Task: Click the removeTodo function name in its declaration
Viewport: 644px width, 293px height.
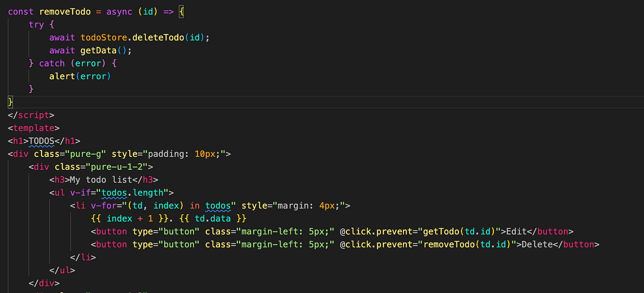Action: coord(65,11)
